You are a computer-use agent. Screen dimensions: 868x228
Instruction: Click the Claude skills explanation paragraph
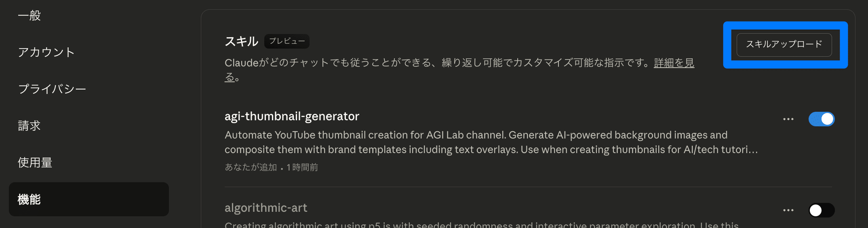[x=438, y=63]
